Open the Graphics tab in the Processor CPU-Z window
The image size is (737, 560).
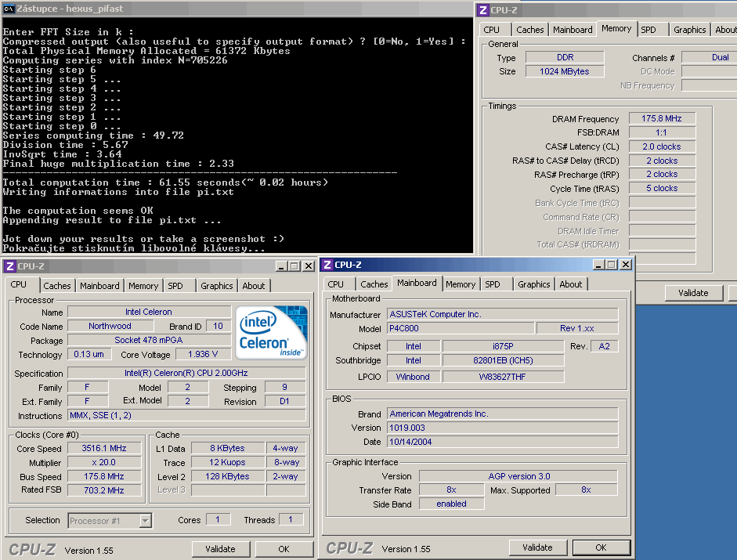[217, 286]
